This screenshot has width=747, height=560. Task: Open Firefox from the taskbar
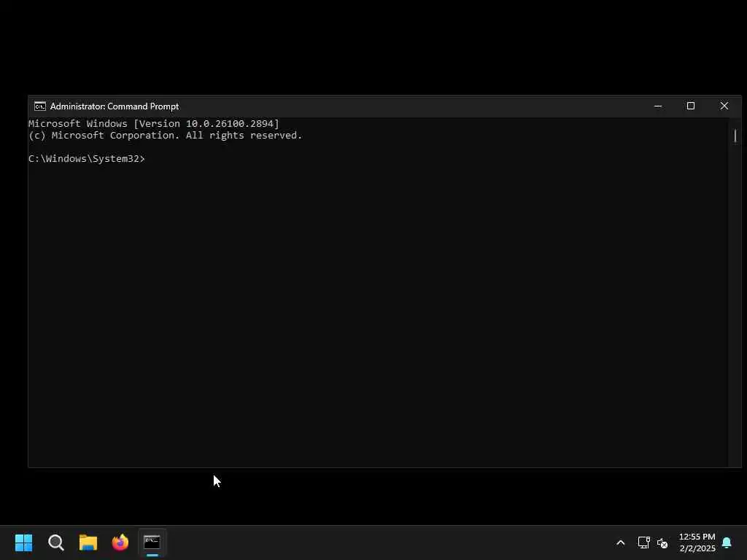120,542
